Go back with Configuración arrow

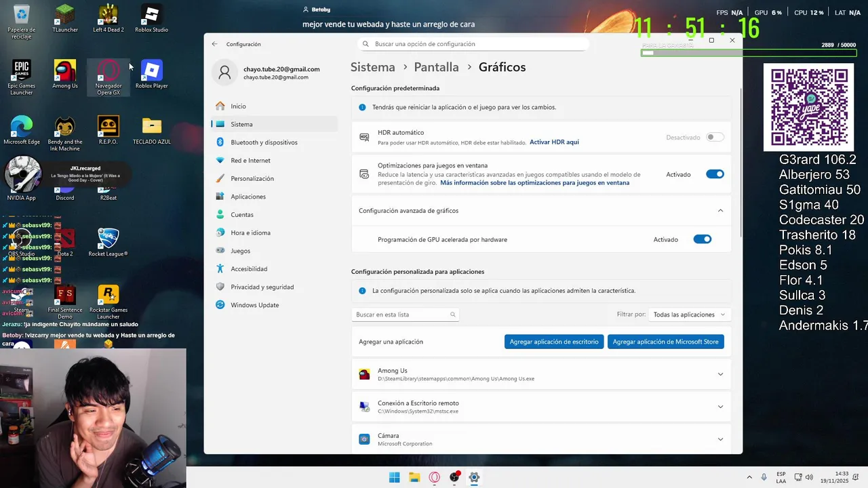(x=215, y=44)
